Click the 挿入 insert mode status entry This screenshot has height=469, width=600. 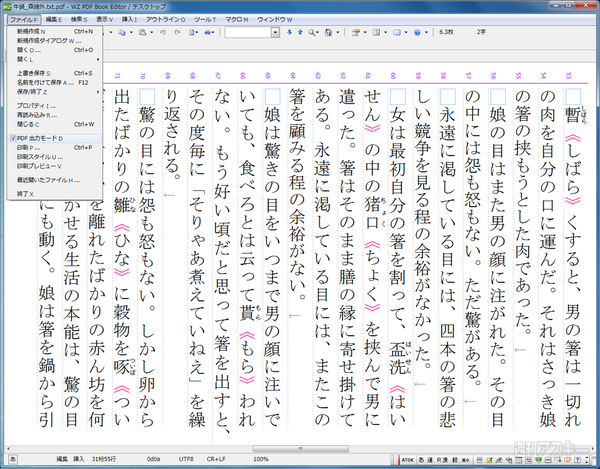(x=78, y=459)
